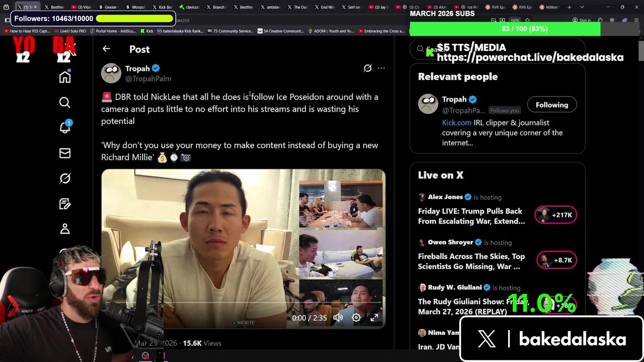This screenshot has height=362, width=644.
Task: Open a new browser tab with plus
Action: coord(570,7)
